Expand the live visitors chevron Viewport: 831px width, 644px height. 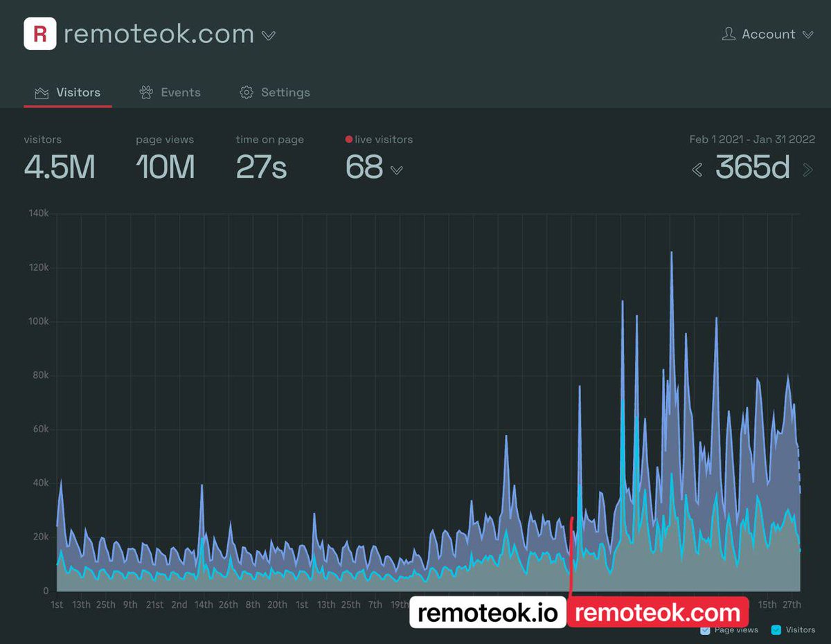[397, 170]
